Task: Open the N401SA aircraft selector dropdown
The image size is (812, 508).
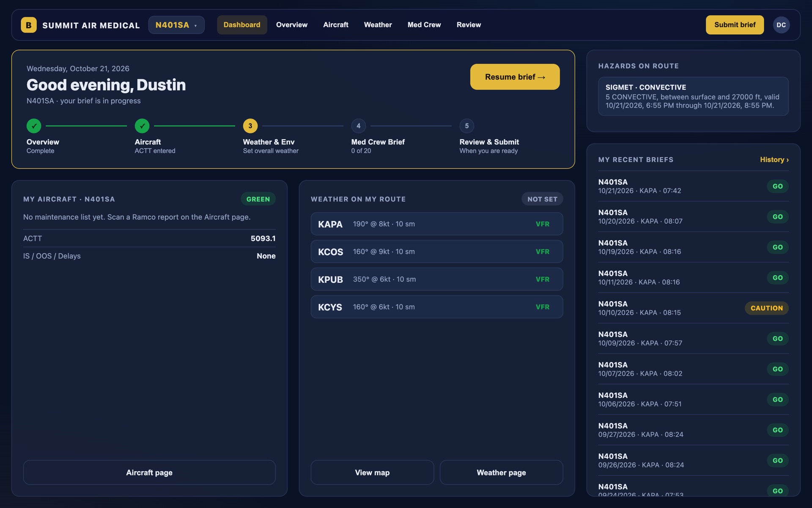Action: (176, 25)
